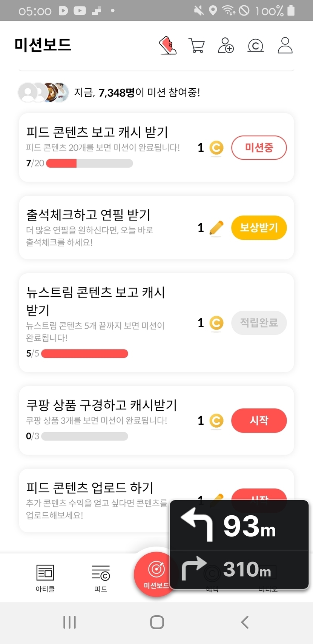
Task: Tap the red sneaker icon in header
Action: point(168,45)
